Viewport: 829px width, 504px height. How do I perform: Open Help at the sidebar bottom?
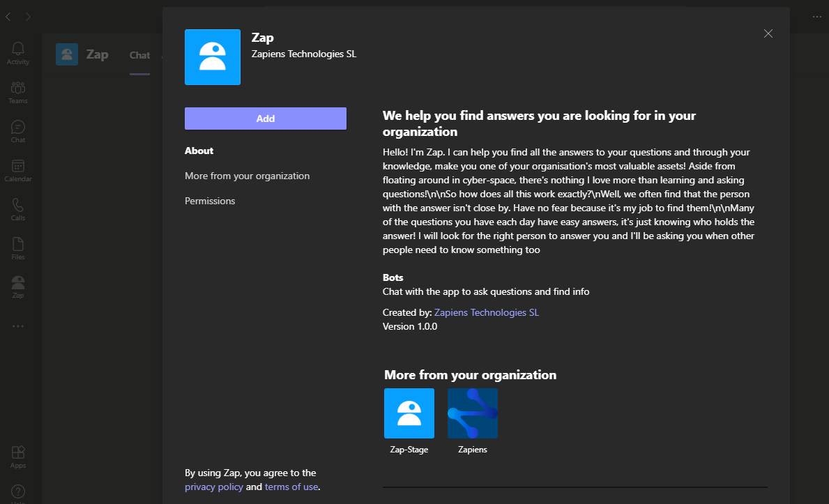pos(18,494)
